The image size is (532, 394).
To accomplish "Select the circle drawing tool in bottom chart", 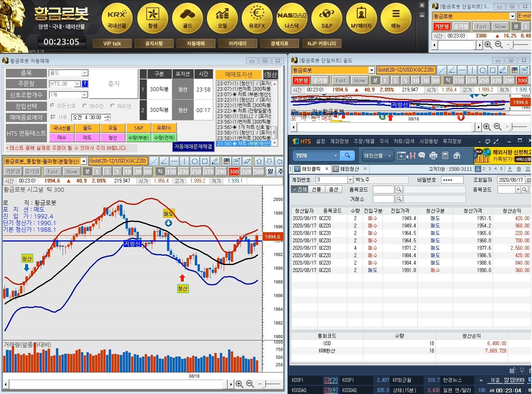I will coord(195,161).
